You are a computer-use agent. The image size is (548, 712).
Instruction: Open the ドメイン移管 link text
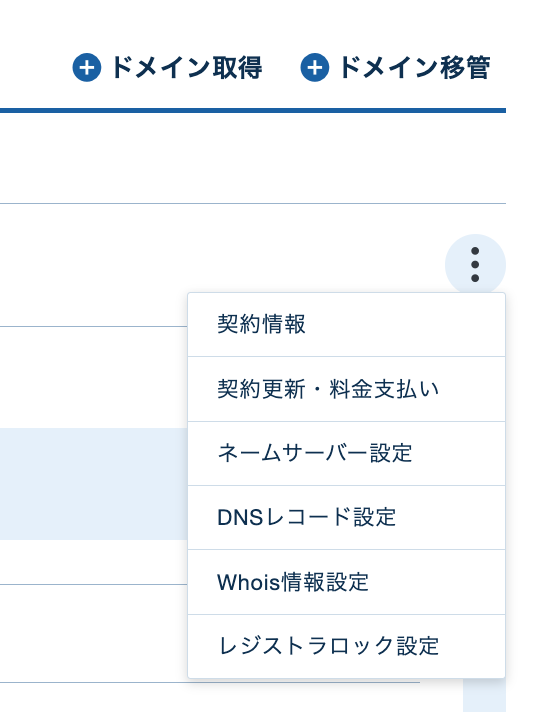point(415,68)
